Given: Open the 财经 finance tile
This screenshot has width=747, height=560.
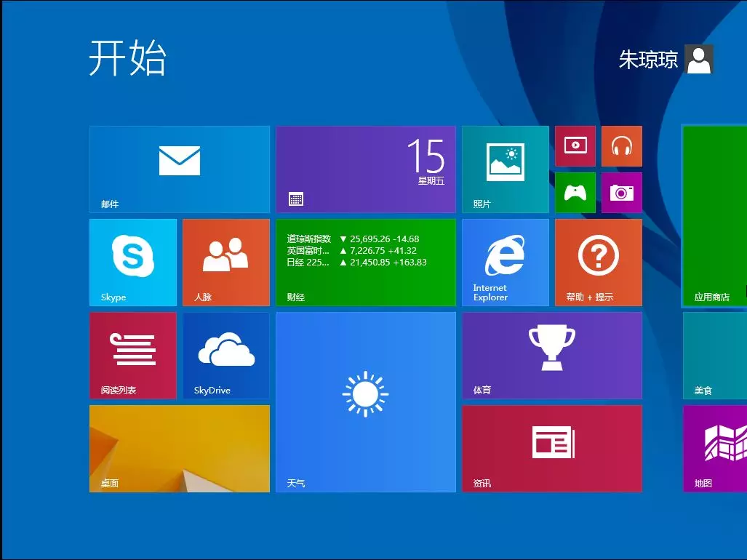Looking at the screenshot, I should tap(365, 263).
